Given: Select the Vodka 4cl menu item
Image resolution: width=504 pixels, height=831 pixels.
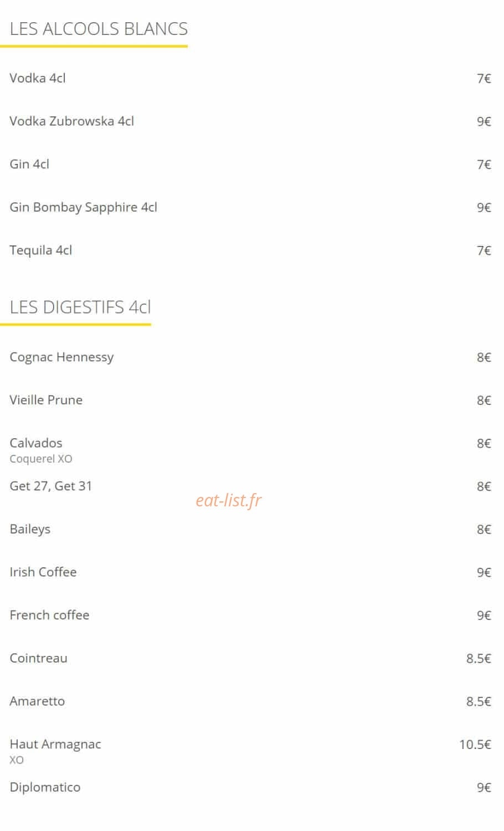Looking at the screenshot, I should pos(37,78).
